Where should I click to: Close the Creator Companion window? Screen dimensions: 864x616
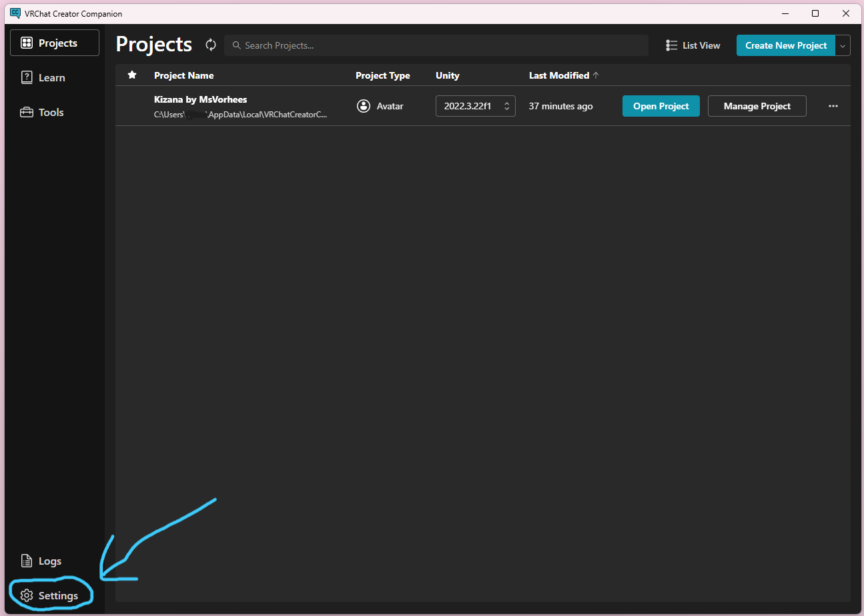pyautogui.click(x=846, y=13)
